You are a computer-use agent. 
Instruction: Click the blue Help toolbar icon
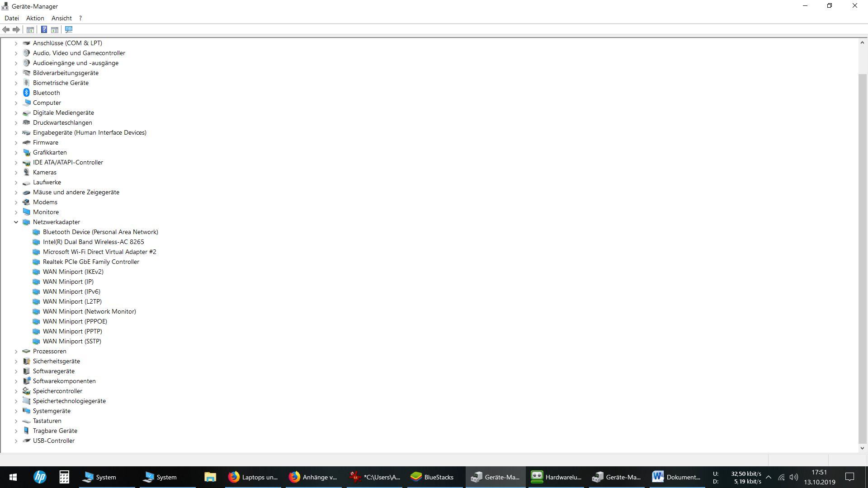(x=44, y=30)
